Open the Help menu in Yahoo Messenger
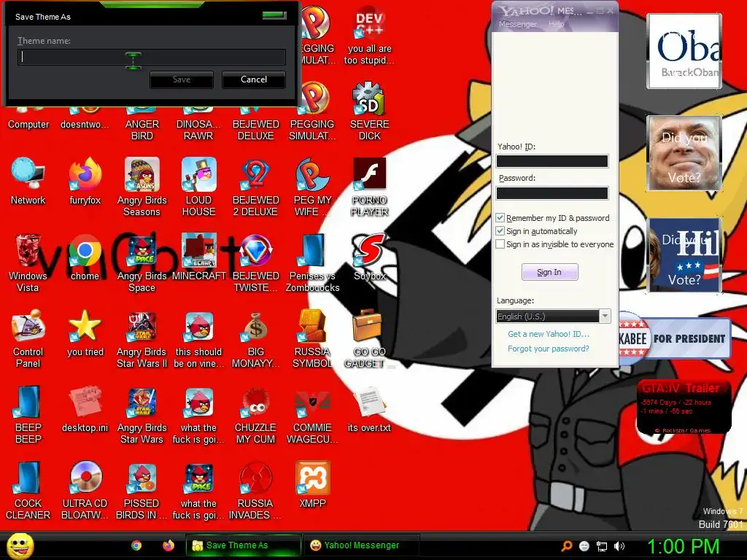The width and height of the screenshot is (747, 560). [x=556, y=24]
